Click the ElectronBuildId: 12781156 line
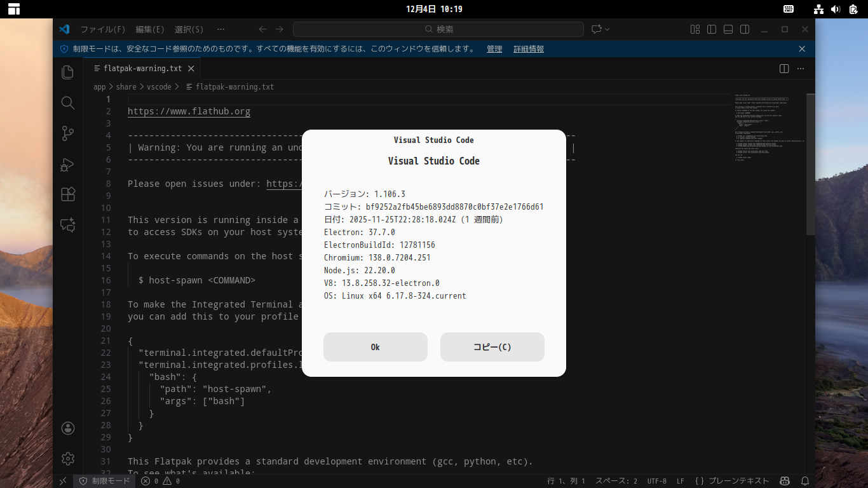Screen dimensions: 868x488 click(379, 245)
